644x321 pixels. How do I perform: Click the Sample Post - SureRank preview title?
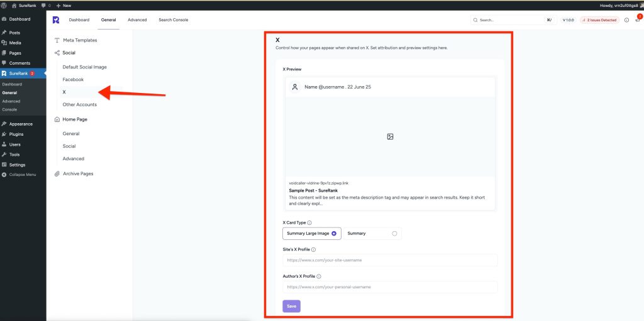pos(313,191)
